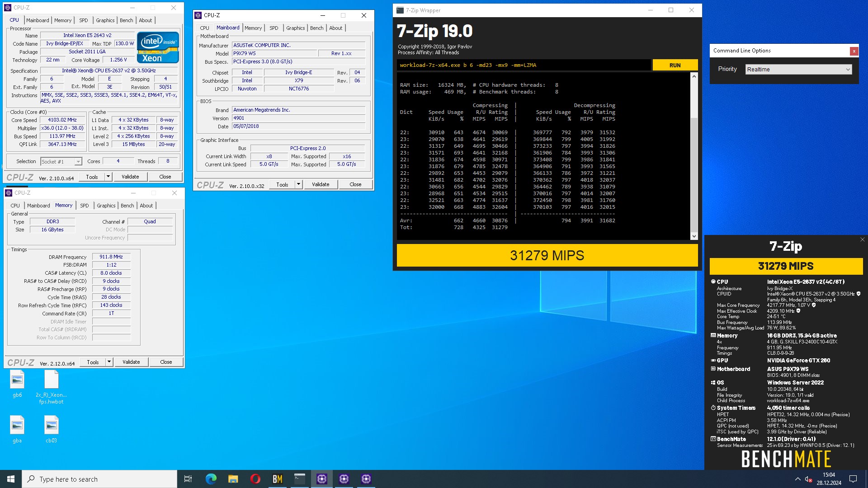Click the Core Speed 4103.02 MHz field
The width and height of the screenshot is (868, 488).
point(62,120)
